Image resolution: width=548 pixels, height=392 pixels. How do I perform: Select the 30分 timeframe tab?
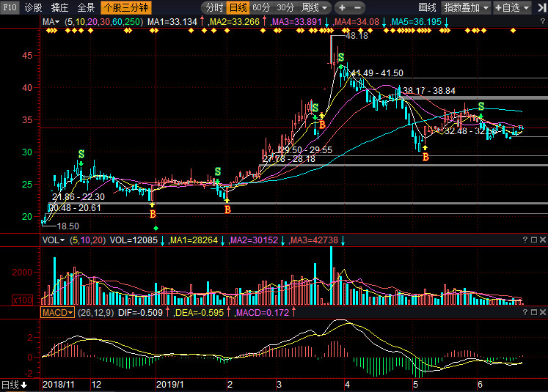[284, 7]
